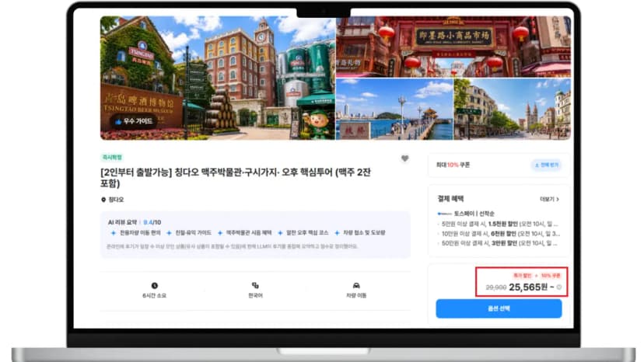Screen dimensions: 644x362
Task: Click the red 특가 할인 badge
Action: point(523,276)
